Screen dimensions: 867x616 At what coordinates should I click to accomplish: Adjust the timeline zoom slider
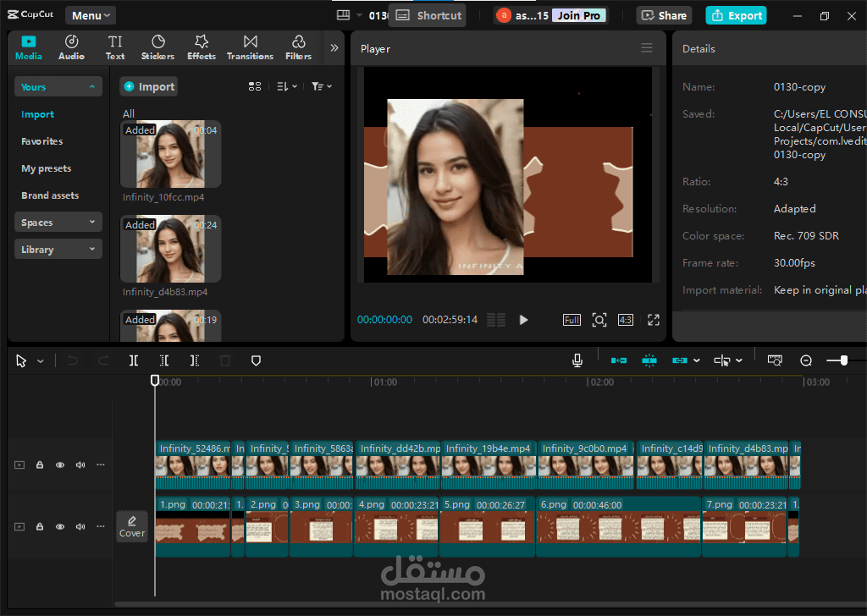tap(843, 360)
